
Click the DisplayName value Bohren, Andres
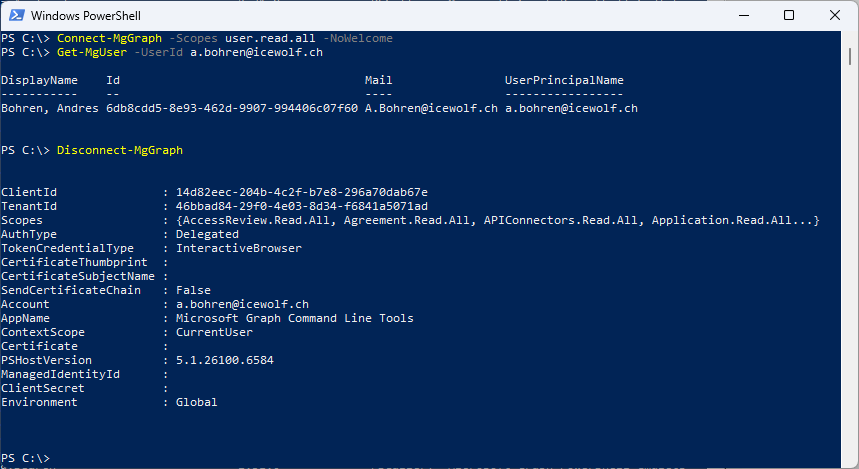[50, 108]
